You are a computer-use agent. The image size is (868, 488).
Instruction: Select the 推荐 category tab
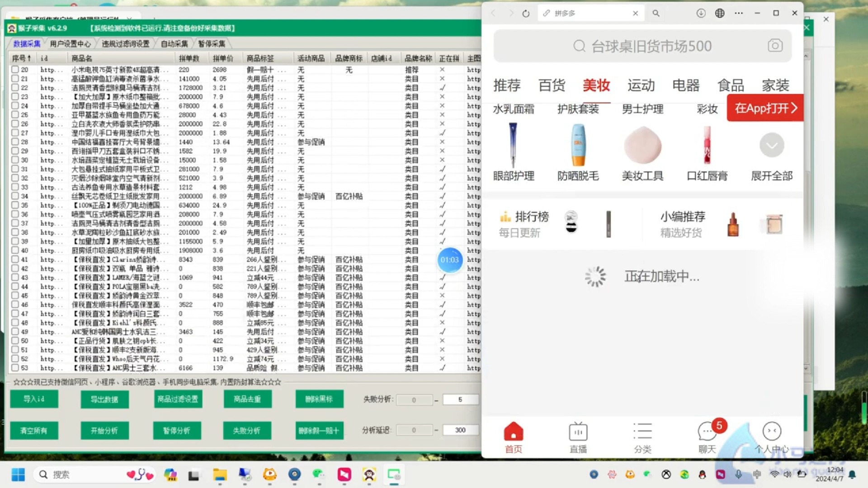pos(507,85)
